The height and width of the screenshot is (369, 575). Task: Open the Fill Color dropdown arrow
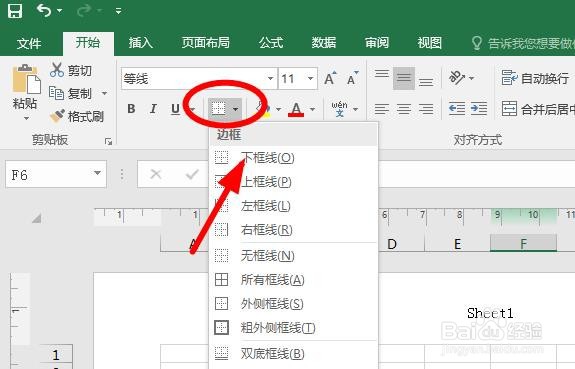[x=278, y=109]
